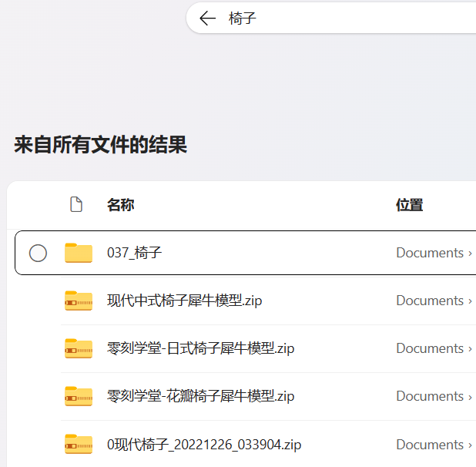The image size is (476, 467).
Task: Open the file 0现代椅子_20221226_033904.zip
Action: pyautogui.click(x=204, y=445)
